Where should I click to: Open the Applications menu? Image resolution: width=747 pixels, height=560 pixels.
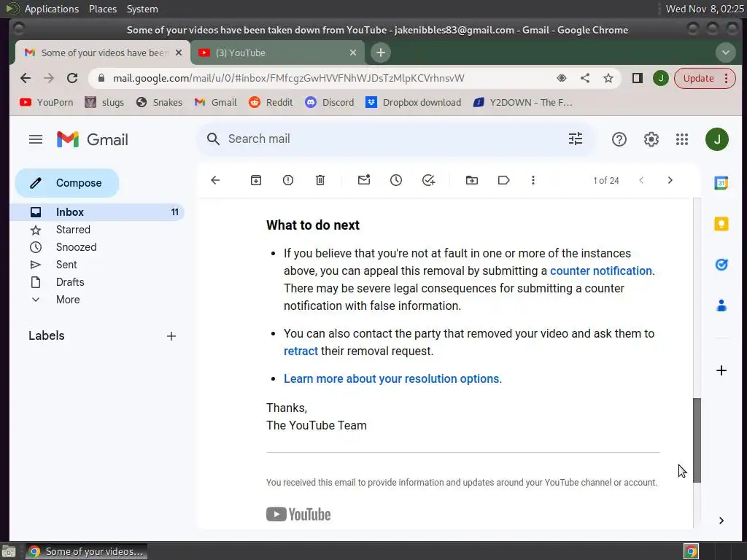click(52, 9)
